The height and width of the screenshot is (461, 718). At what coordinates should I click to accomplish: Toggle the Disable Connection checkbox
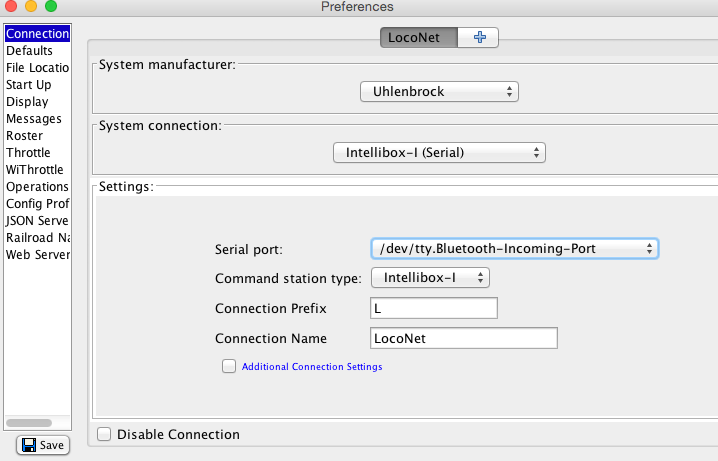103,434
